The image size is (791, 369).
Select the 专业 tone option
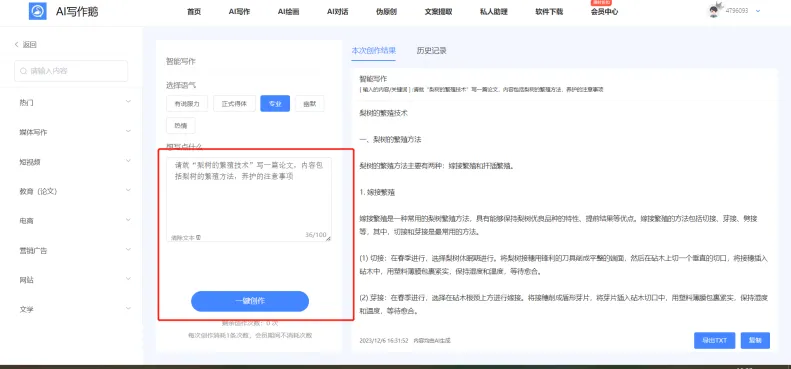pos(275,103)
